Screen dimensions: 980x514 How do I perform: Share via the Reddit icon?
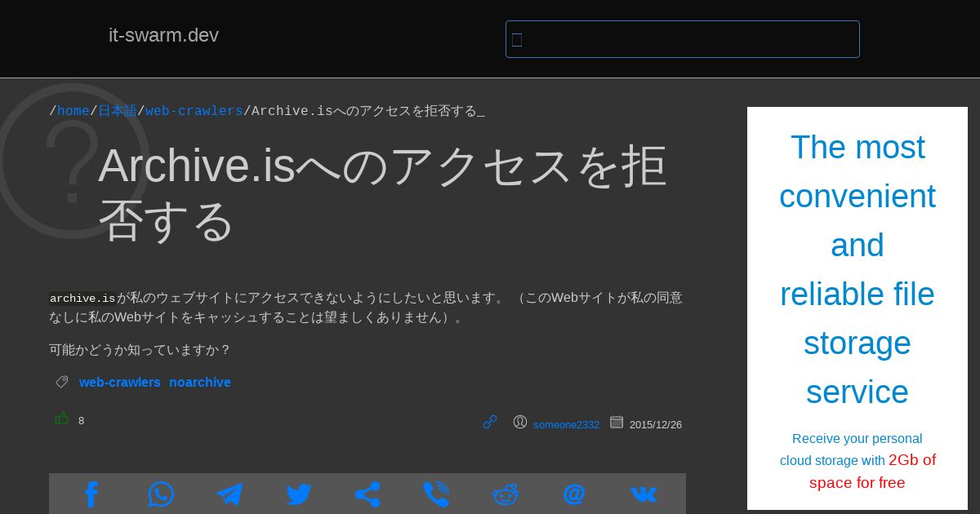pyautogui.click(x=506, y=494)
